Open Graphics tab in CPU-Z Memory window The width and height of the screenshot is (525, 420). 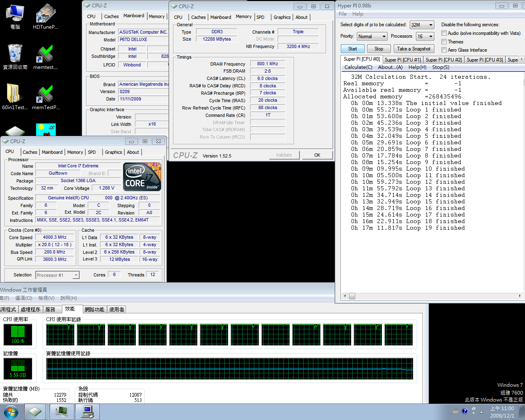tap(282, 17)
